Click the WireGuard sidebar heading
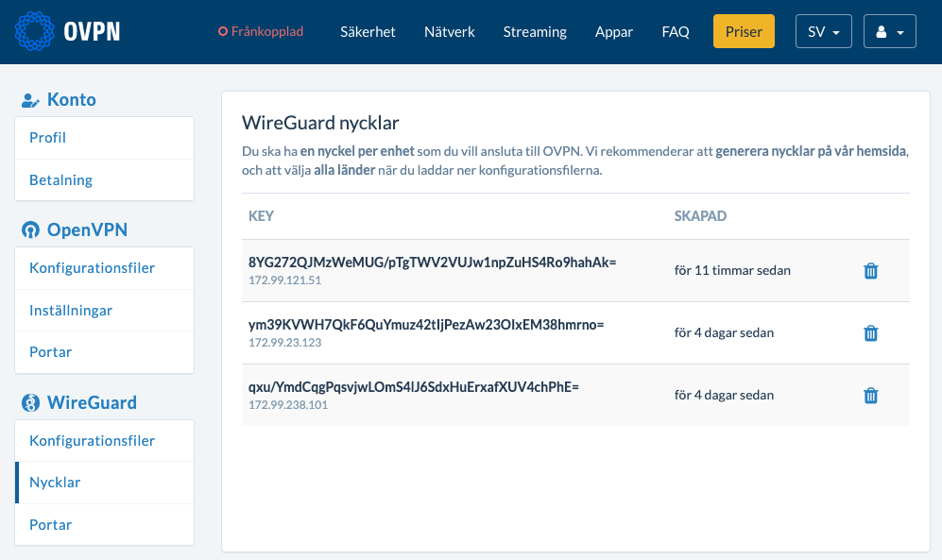 pyautogui.click(x=92, y=402)
